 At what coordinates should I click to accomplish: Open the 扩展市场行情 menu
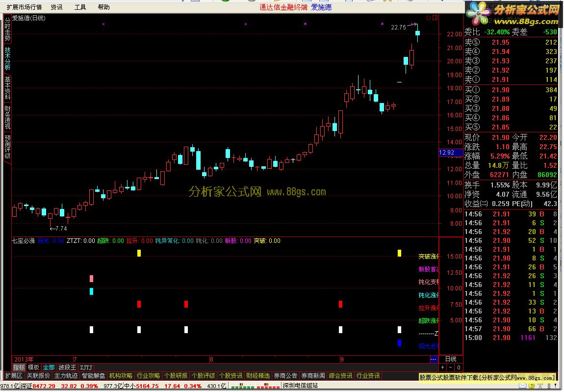pos(24,7)
